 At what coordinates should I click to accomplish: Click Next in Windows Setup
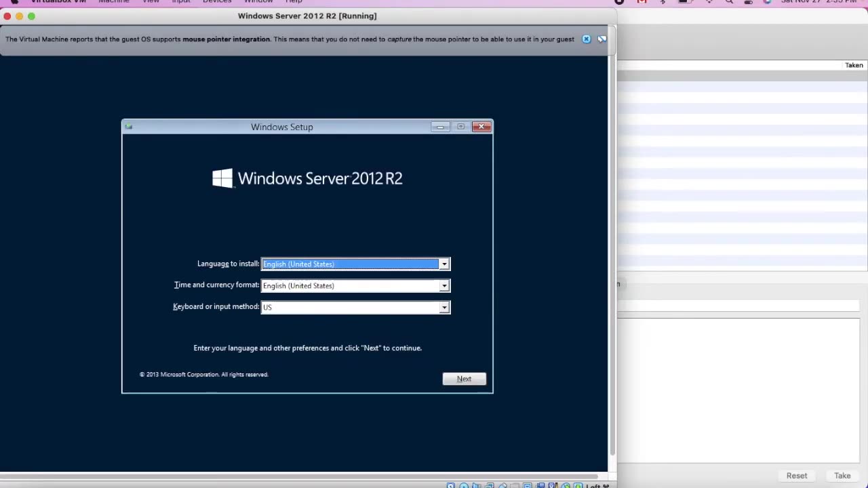click(464, 379)
